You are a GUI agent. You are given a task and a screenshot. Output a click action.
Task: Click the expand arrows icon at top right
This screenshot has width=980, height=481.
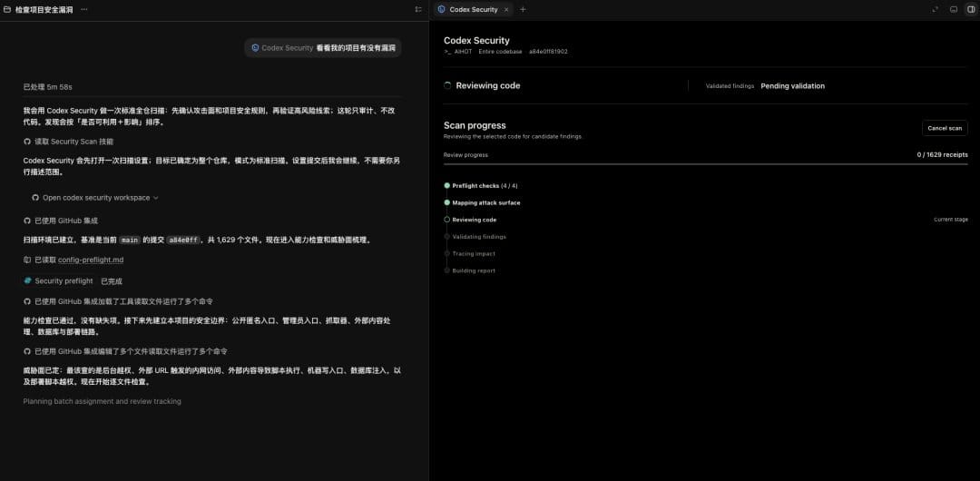pos(935,9)
